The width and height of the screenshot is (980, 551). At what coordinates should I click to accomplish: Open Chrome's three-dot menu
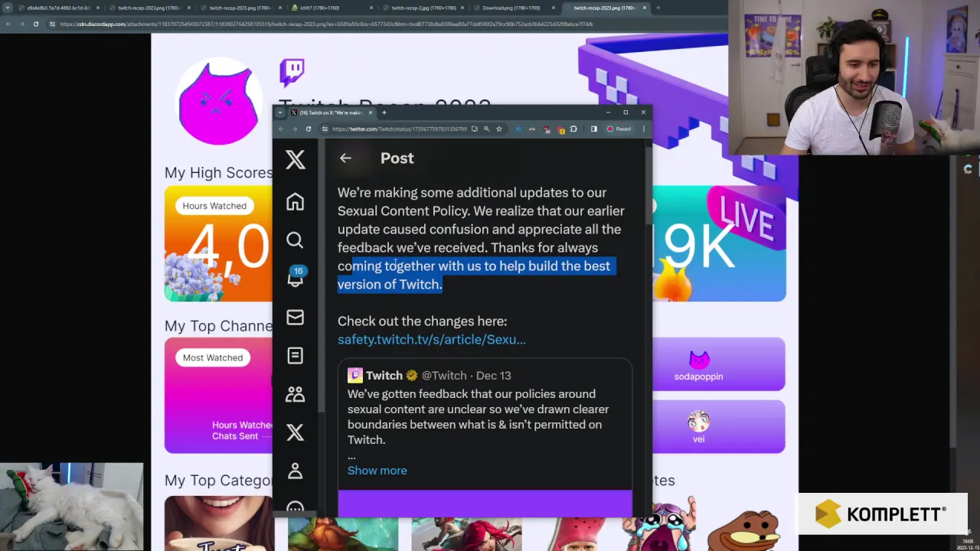pyautogui.click(x=643, y=129)
